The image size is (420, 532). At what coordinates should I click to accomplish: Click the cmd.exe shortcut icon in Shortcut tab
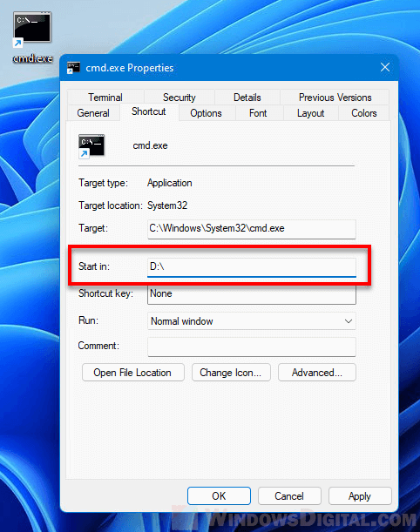91,146
